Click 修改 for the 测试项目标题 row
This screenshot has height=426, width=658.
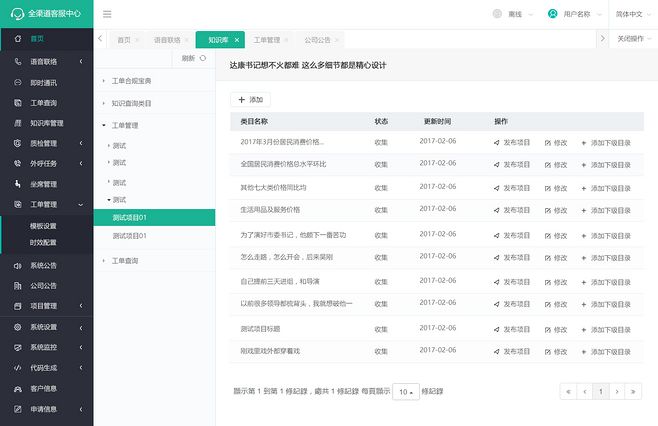(x=556, y=330)
